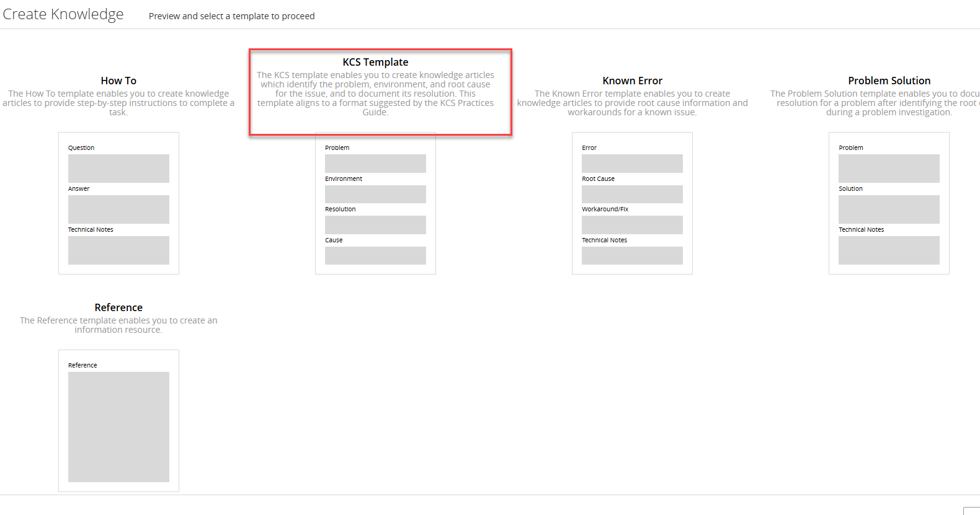Screen dimensions: 980x515
Task: Select the Known Error template title
Action: 632,81
